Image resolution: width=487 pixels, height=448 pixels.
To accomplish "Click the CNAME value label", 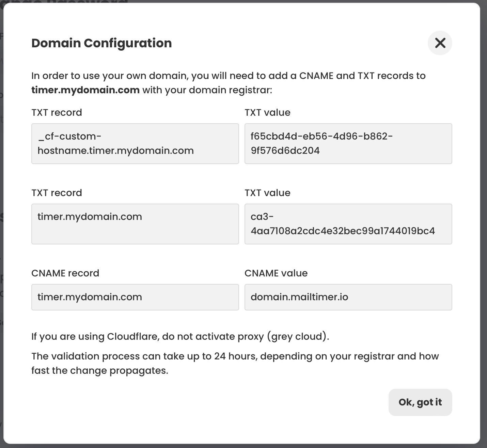I will coord(276,273).
